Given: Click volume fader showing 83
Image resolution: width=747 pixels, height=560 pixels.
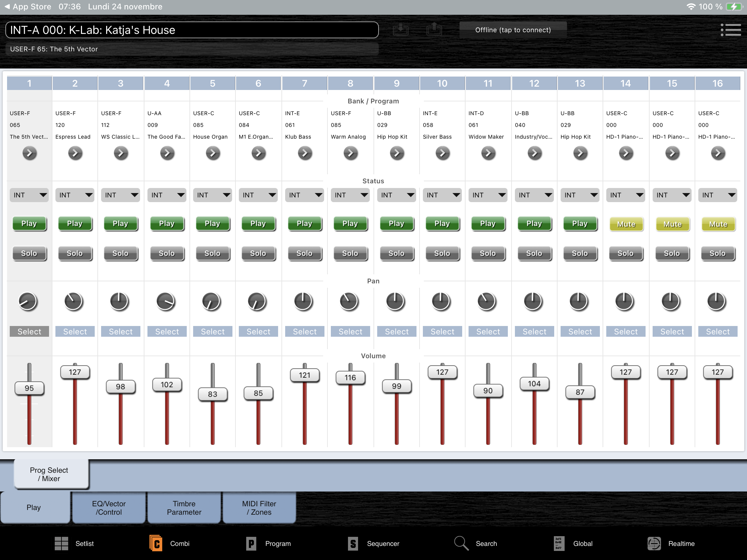Looking at the screenshot, I should coord(212,394).
